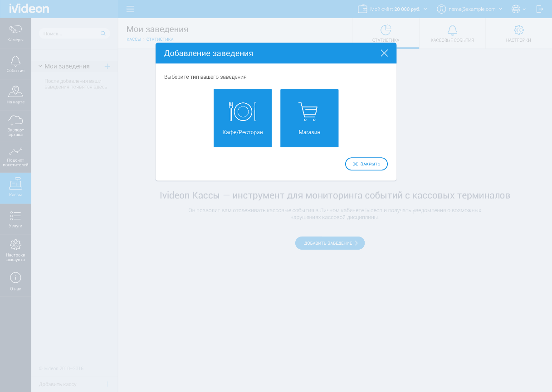Open the Cameras section in sidebar
Viewport: 552px width, 392px height.
[15, 34]
